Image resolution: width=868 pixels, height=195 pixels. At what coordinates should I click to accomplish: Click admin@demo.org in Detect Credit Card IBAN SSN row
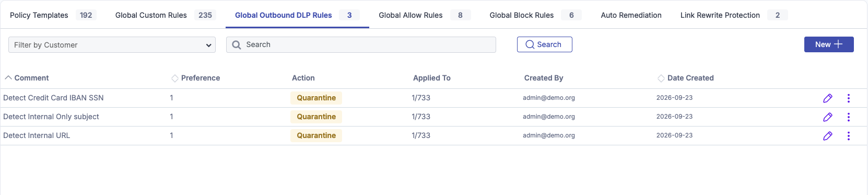tap(549, 98)
